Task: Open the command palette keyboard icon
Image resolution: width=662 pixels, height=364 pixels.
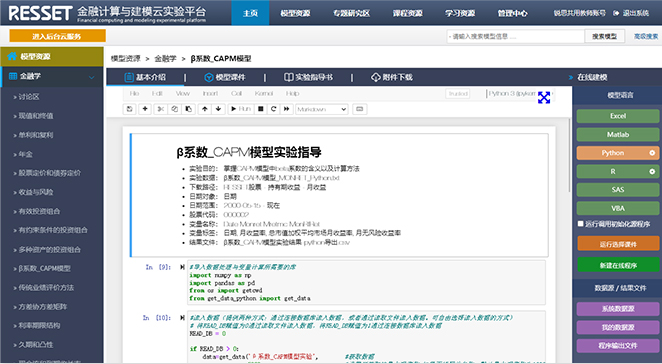Action: pos(359,109)
